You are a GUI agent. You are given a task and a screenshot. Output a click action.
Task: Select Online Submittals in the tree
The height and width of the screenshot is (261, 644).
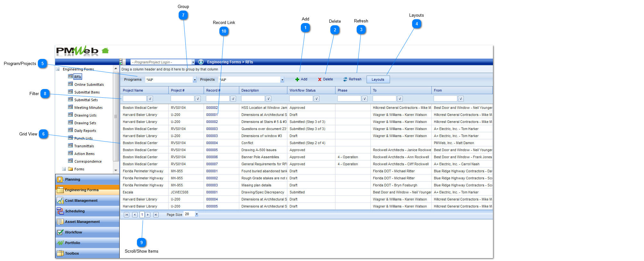[89, 85]
